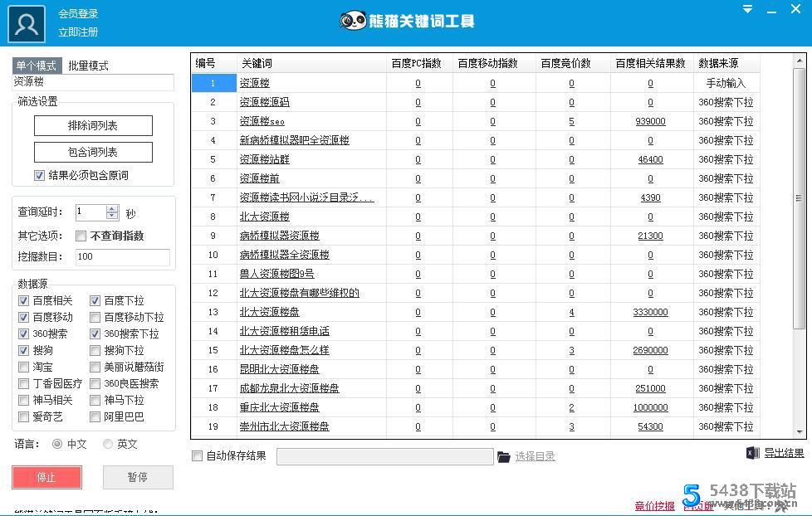812x516 pixels.
Task: Click the 暂停 button
Action: 138,477
